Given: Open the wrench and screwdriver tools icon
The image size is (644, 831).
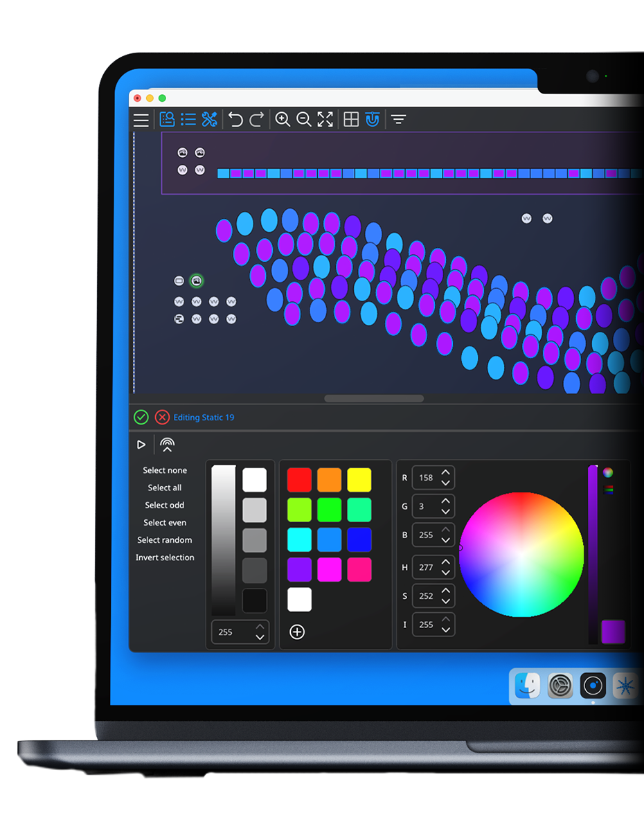Looking at the screenshot, I should [209, 120].
